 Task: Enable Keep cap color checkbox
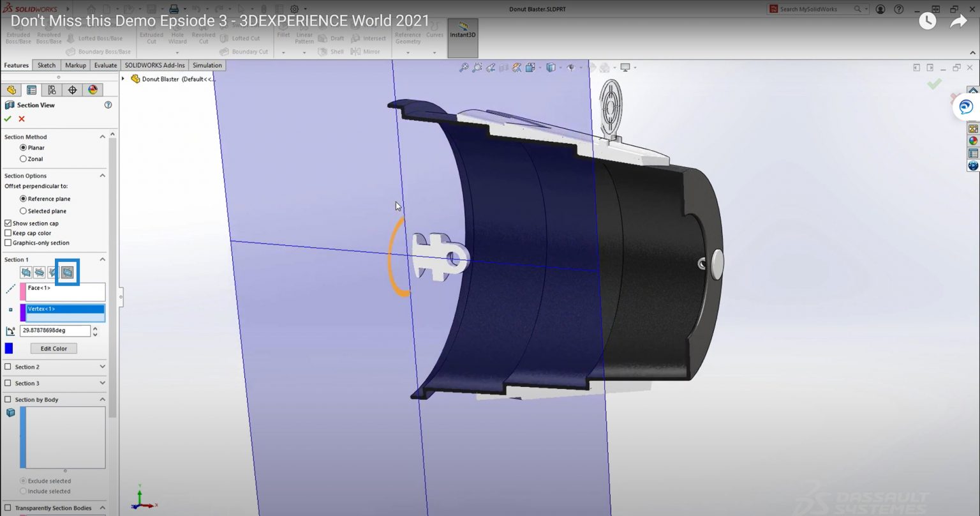(x=8, y=233)
